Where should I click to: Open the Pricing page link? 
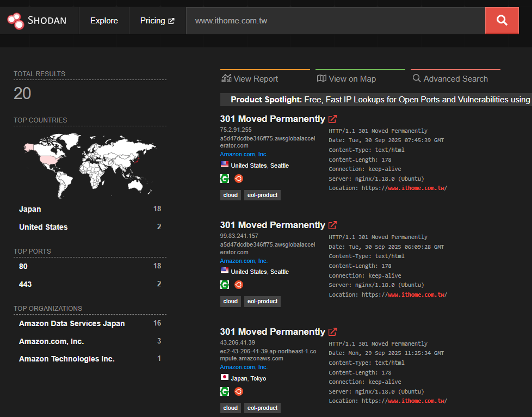click(x=157, y=21)
